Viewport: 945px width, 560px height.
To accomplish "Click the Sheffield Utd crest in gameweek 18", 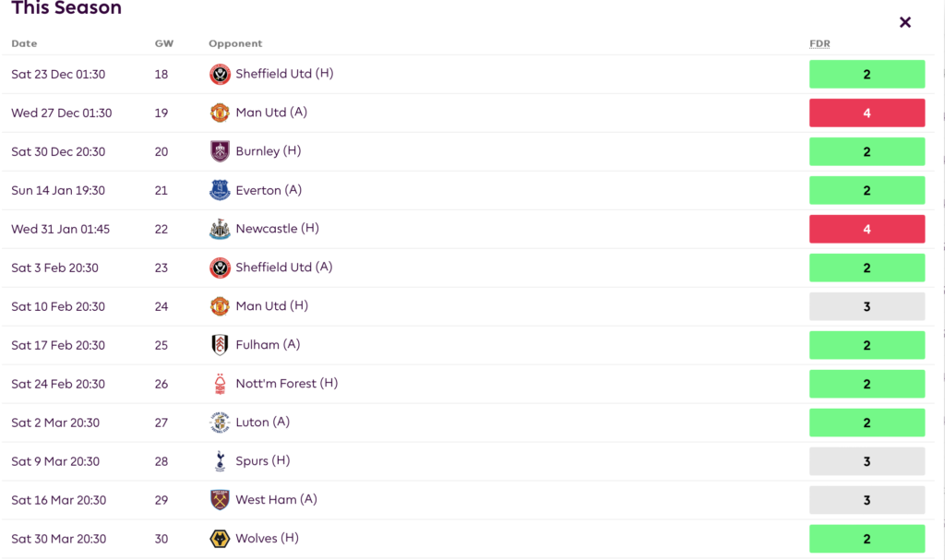I will (x=220, y=74).
